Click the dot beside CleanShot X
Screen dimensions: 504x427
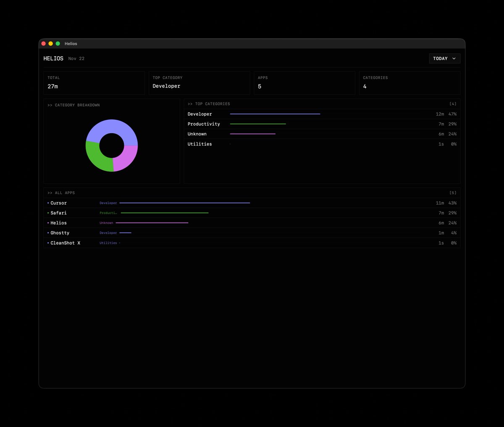(x=47, y=243)
